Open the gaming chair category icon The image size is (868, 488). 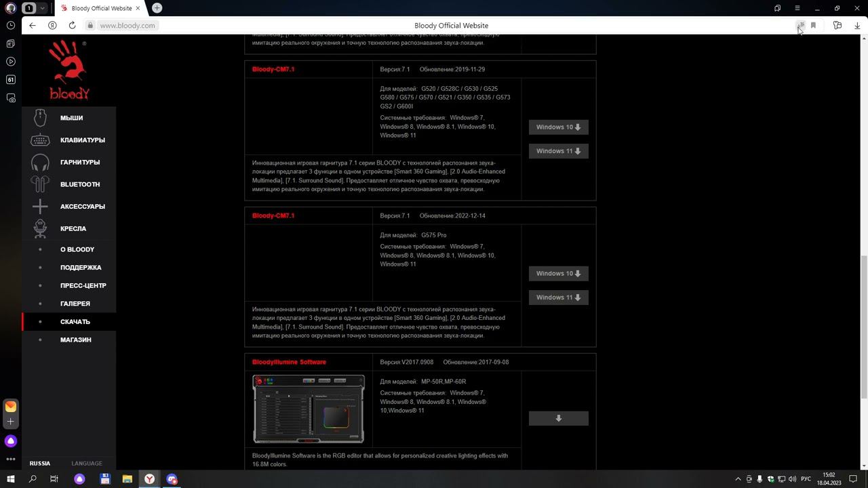coord(40,228)
